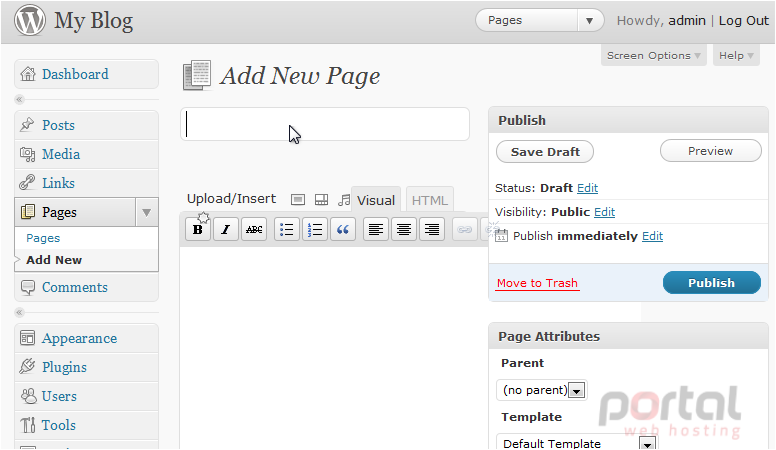Collapse sidebar using arrow below Comments
Image resolution: width=776 pixels, height=450 pixels.
click(19, 312)
